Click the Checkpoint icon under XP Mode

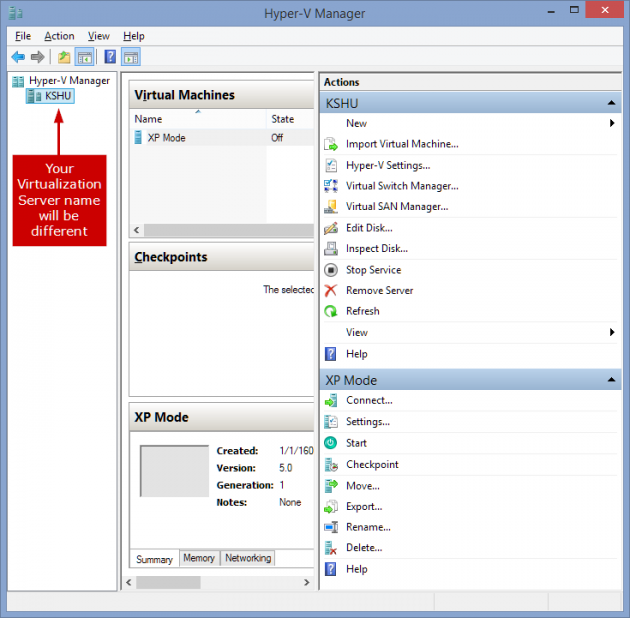click(x=331, y=465)
